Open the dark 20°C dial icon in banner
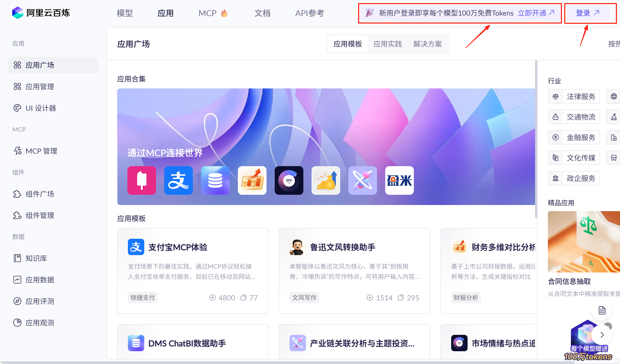 pos(289,180)
